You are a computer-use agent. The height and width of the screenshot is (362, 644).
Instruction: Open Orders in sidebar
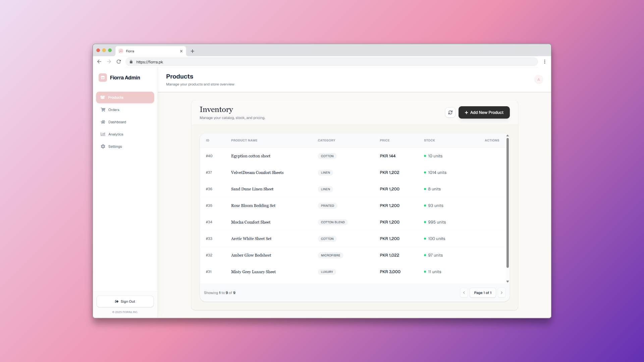point(114,110)
